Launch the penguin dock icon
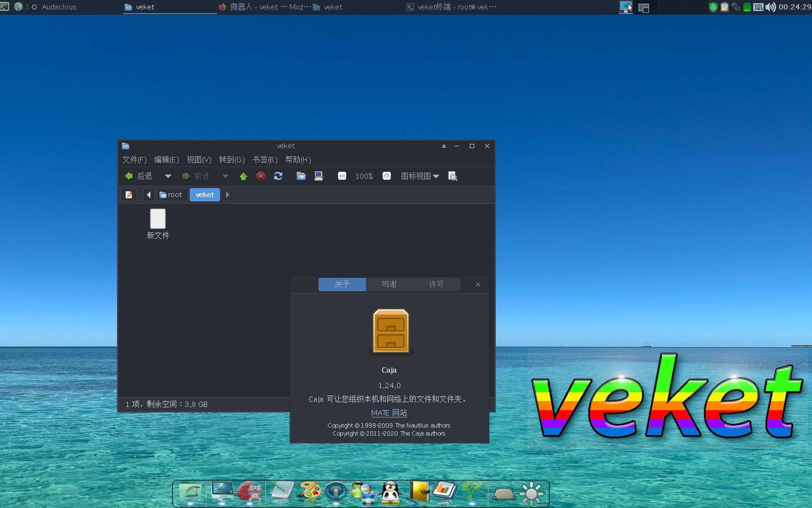This screenshot has width=812, height=508. pyautogui.click(x=391, y=492)
